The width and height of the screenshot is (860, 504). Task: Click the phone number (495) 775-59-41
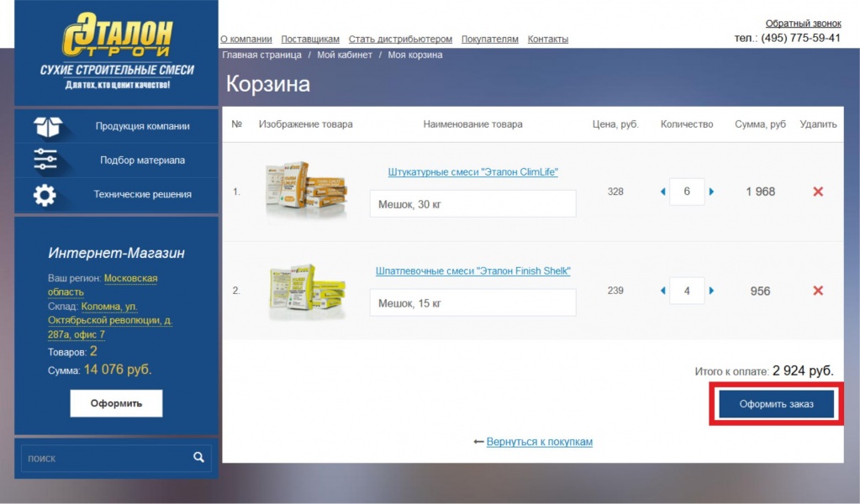[x=800, y=38]
